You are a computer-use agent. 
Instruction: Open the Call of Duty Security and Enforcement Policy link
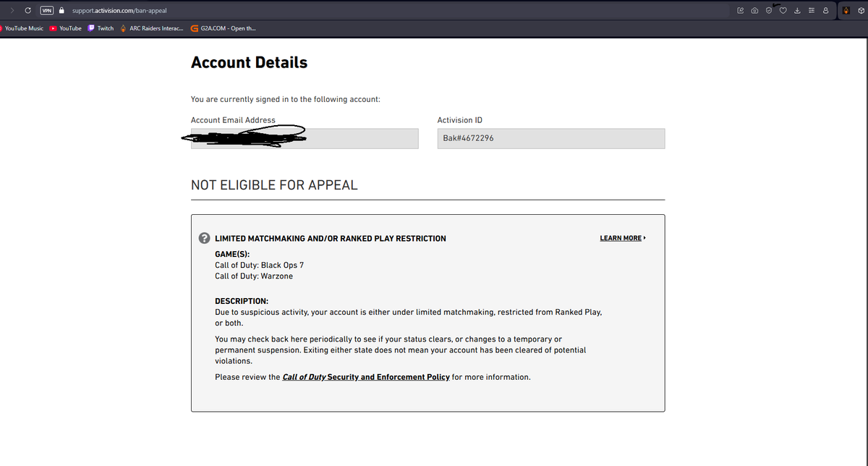(366, 377)
